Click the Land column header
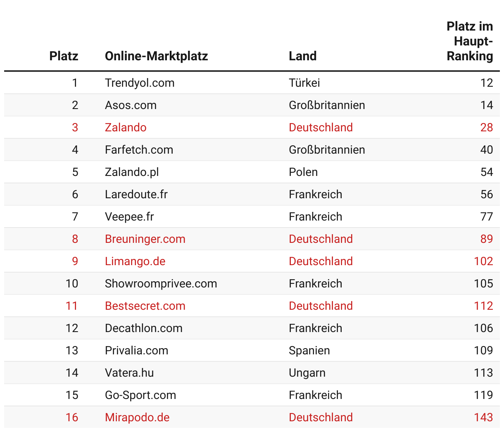504x432 pixels. pos(302,56)
